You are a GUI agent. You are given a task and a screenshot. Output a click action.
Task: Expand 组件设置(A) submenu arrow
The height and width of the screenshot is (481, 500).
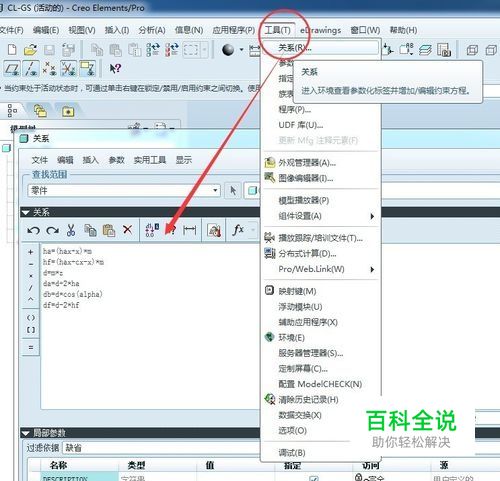[372, 216]
